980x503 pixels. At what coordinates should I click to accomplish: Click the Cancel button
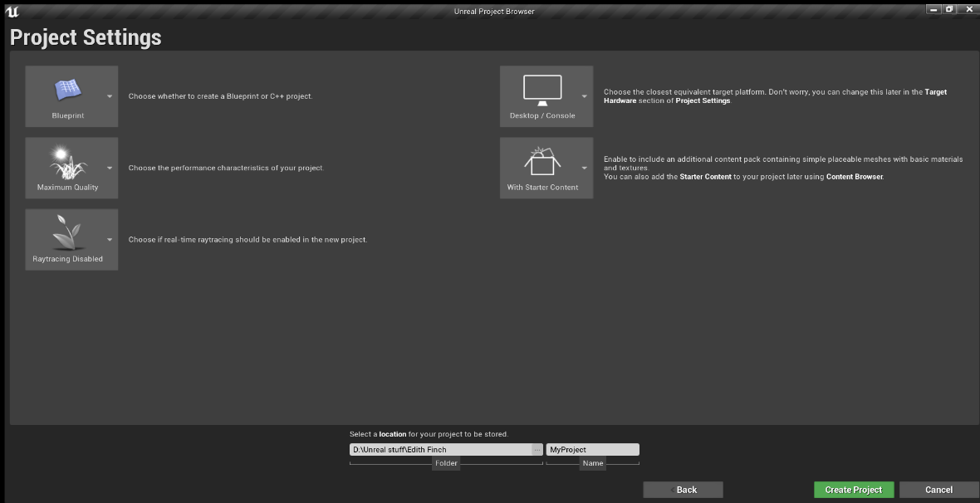coord(938,490)
